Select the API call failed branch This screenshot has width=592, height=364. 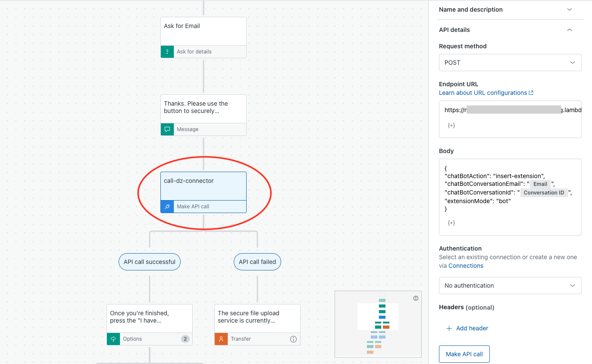point(257,262)
